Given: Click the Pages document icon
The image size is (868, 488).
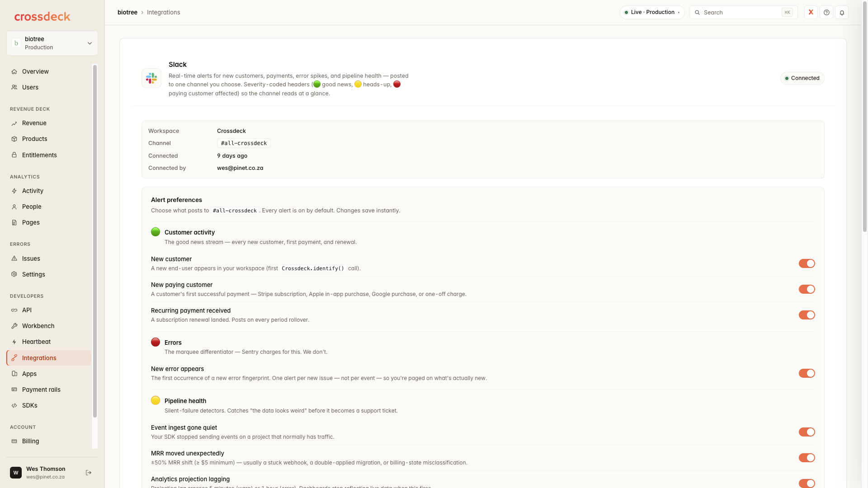Looking at the screenshot, I should tap(14, 223).
